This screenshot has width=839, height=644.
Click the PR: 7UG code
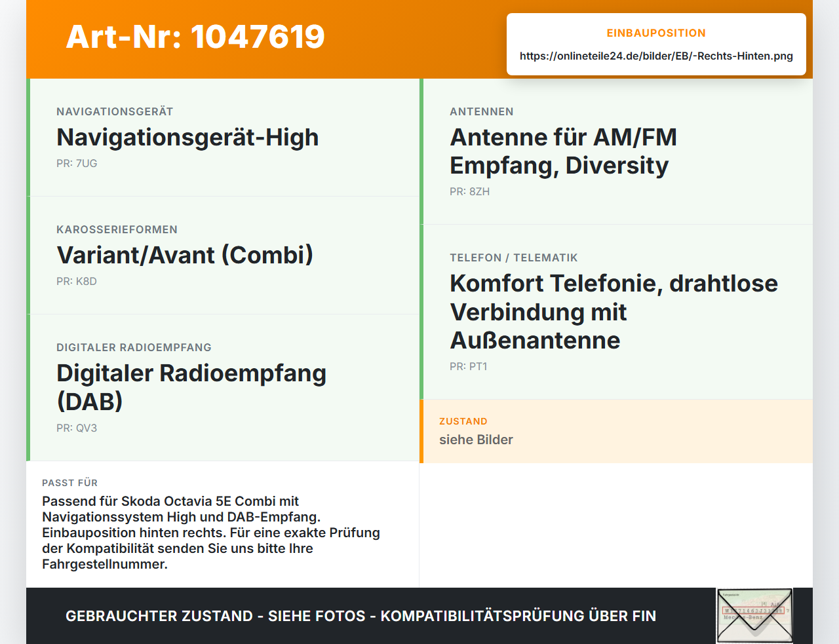coord(77,164)
